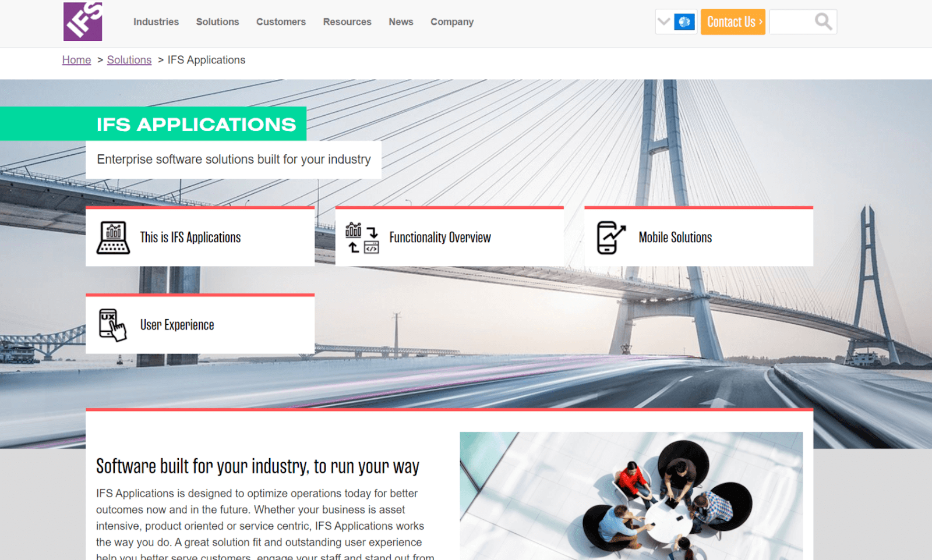Open the News menu

[401, 22]
